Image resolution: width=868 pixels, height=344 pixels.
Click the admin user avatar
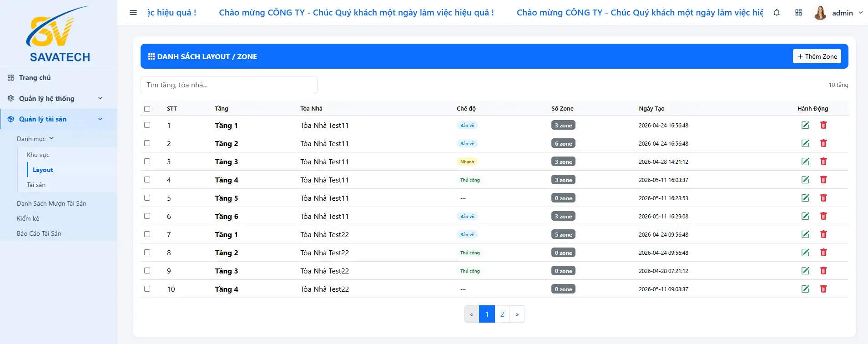coord(820,13)
